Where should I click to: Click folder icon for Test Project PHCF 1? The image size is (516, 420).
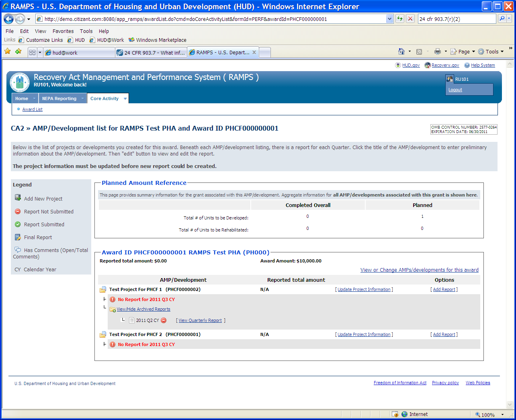(103, 290)
